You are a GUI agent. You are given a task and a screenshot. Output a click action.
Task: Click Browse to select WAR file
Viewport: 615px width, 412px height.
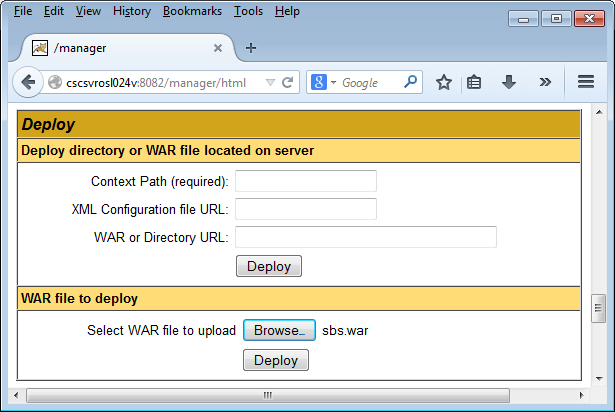pyautogui.click(x=279, y=331)
